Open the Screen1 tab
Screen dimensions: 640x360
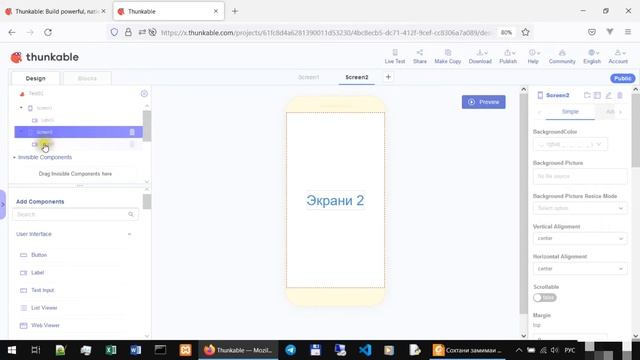coord(309,77)
